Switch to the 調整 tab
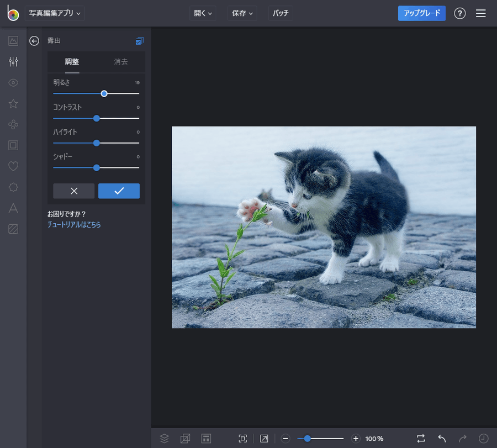Viewport: 497px width, 448px height. (x=72, y=62)
